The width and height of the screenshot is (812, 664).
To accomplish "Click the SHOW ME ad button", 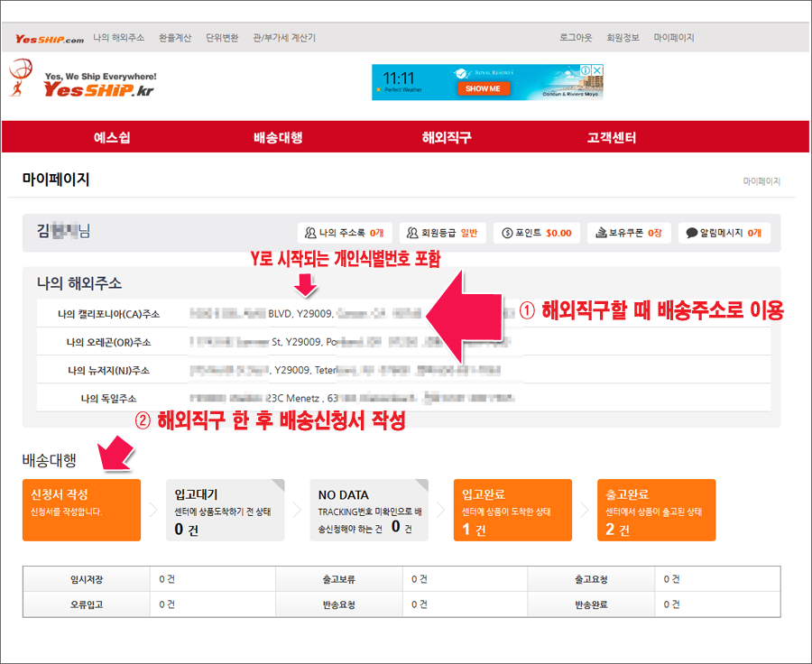I will 484,88.
